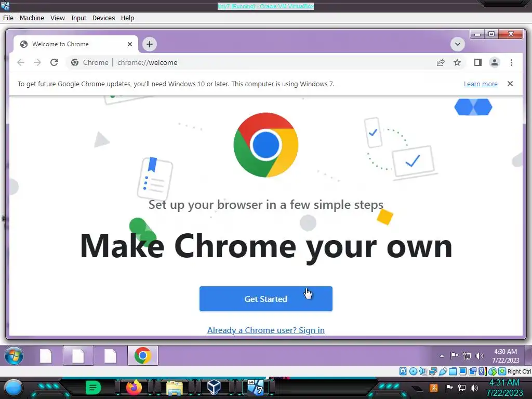Close the Welcome to Chrome tab
532x399 pixels.
coord(129,44)
